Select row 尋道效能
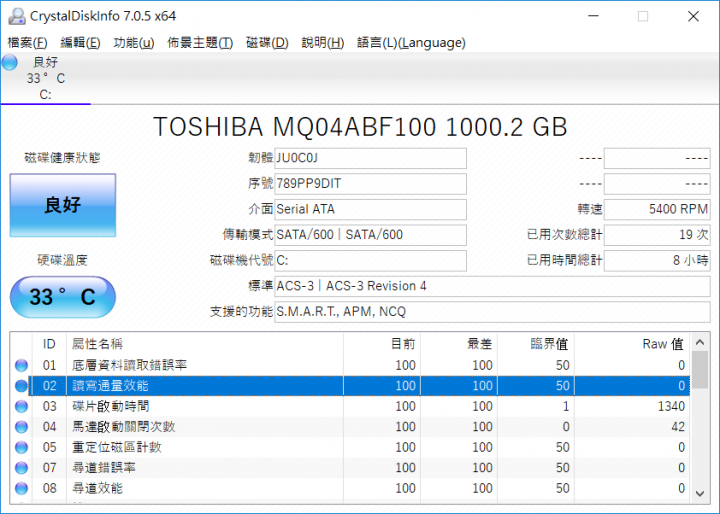 350,488
